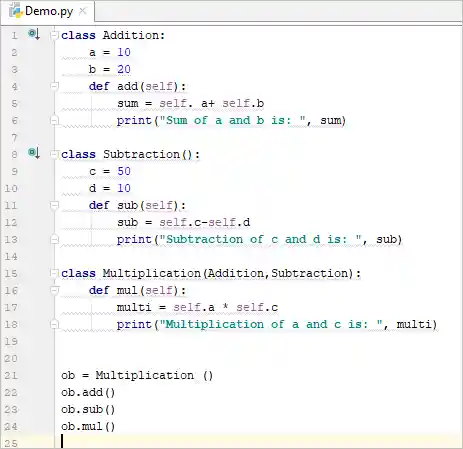
Task: Place cursor on 'ob.sub()' line
Action: point(88,409)
